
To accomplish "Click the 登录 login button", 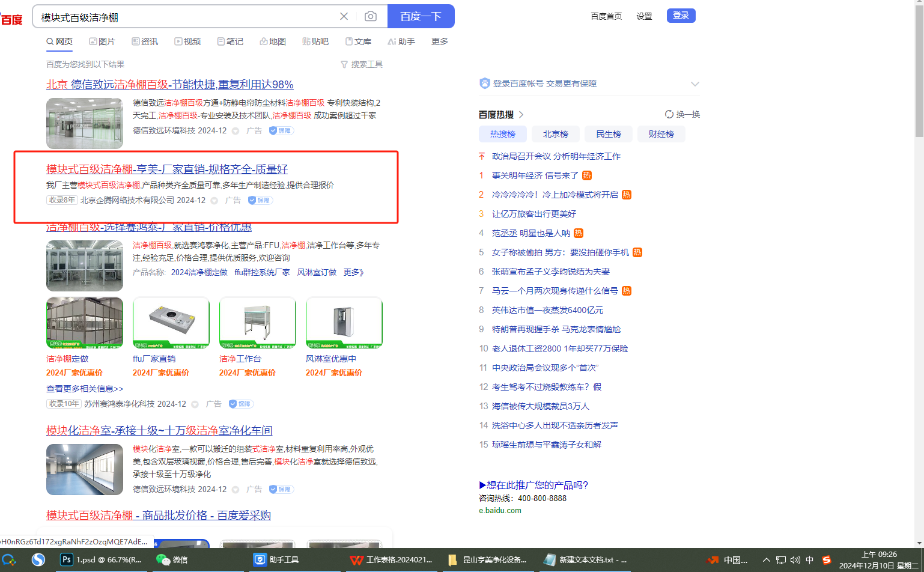I will (681, 16).
